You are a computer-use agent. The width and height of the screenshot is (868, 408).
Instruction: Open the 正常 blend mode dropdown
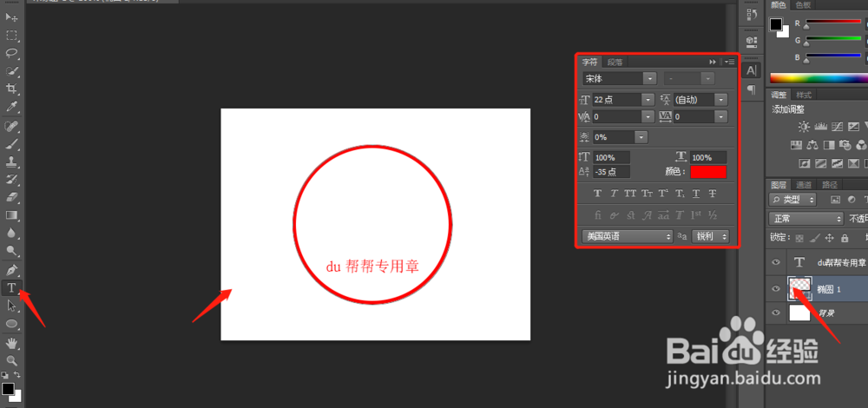806,218
